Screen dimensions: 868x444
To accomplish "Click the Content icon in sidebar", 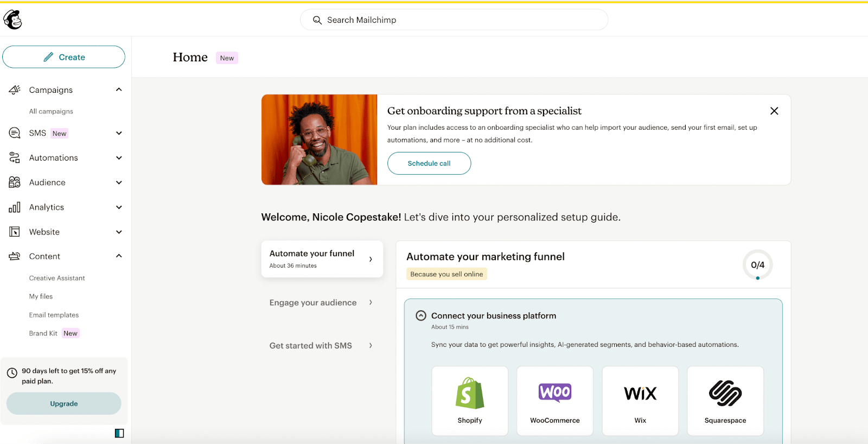I will pos(15,256).
